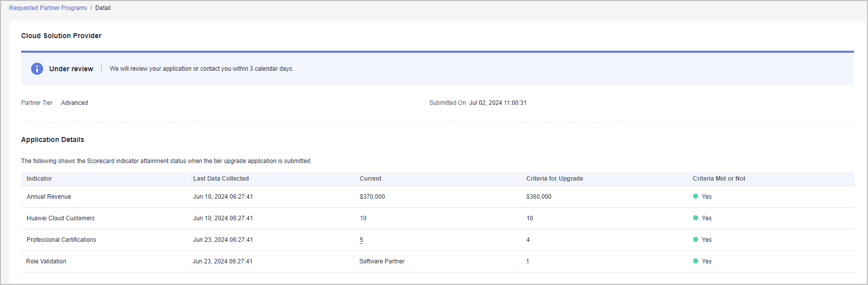Click the $360,000 upgrade criteria value
Image resolution: width=868 pixels, height=285 pixels.
(539, 197)
